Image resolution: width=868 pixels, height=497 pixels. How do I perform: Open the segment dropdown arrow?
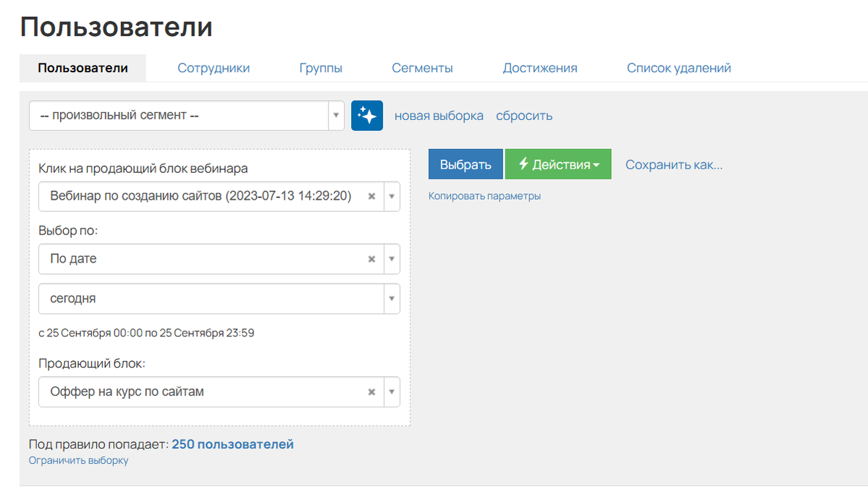[336, 116]
